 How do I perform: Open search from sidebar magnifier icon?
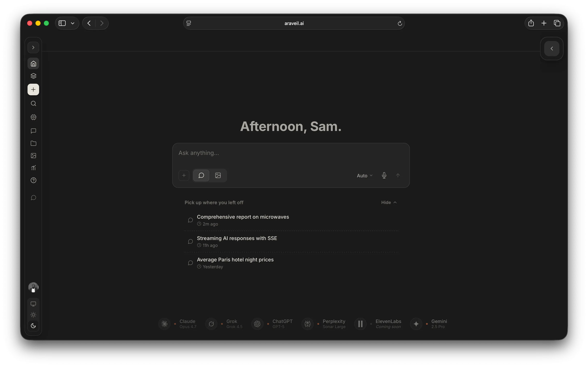[x=33, y=104]
